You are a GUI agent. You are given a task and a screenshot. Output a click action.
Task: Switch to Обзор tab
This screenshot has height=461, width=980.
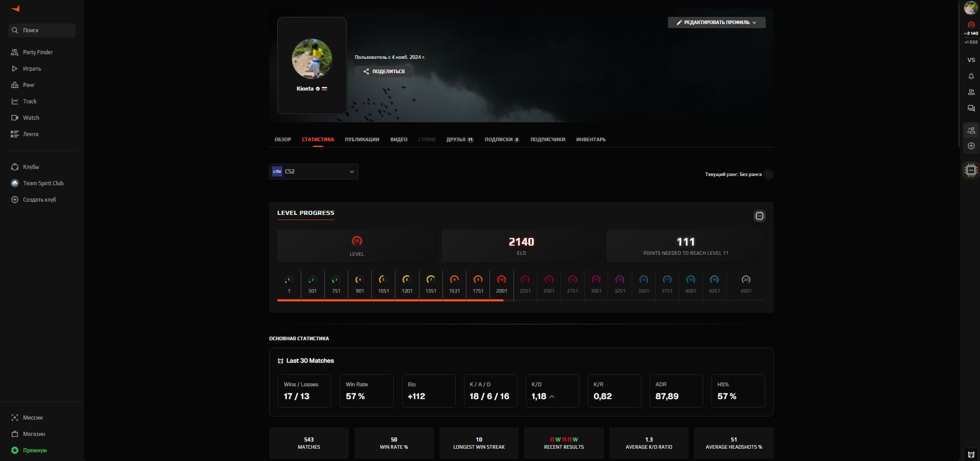click(x=283, y=139)
